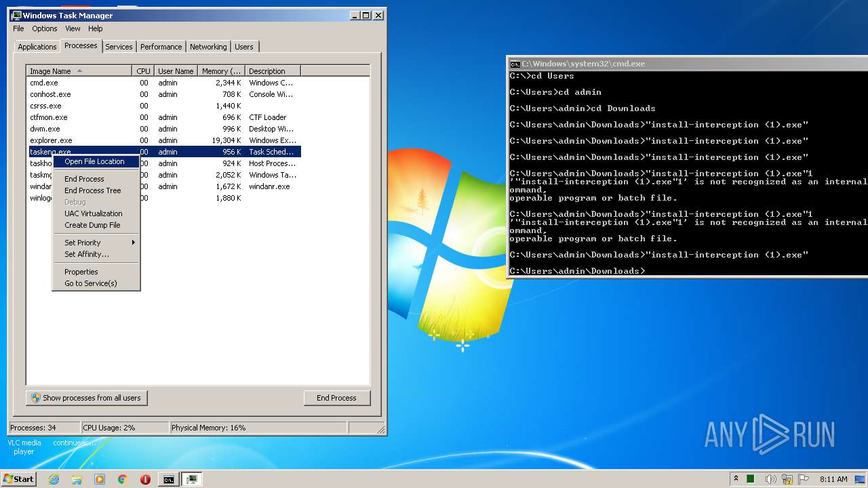Click the cmd prompt line C:\Users\admin\Downloads>
The image size is (868, 488).
pos(578,271)
